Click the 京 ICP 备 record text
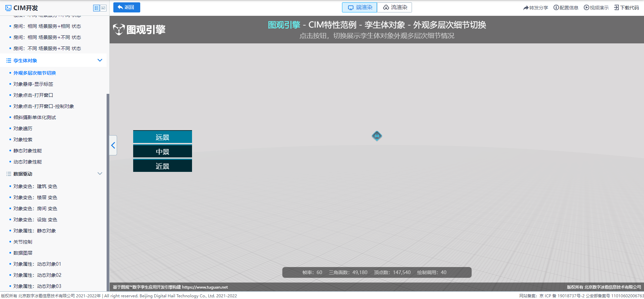 click(562, 296)
